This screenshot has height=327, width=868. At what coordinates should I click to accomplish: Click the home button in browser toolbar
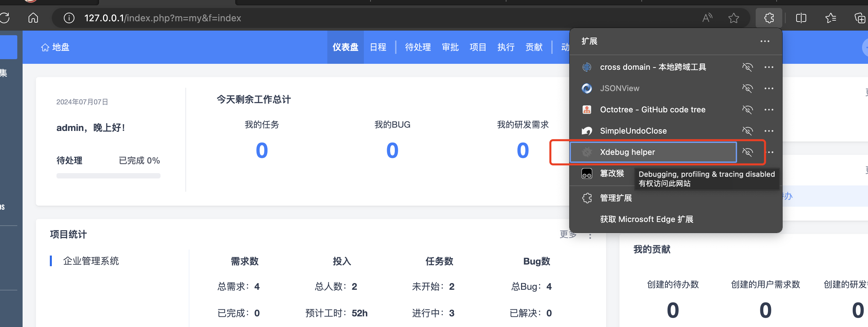33,18
